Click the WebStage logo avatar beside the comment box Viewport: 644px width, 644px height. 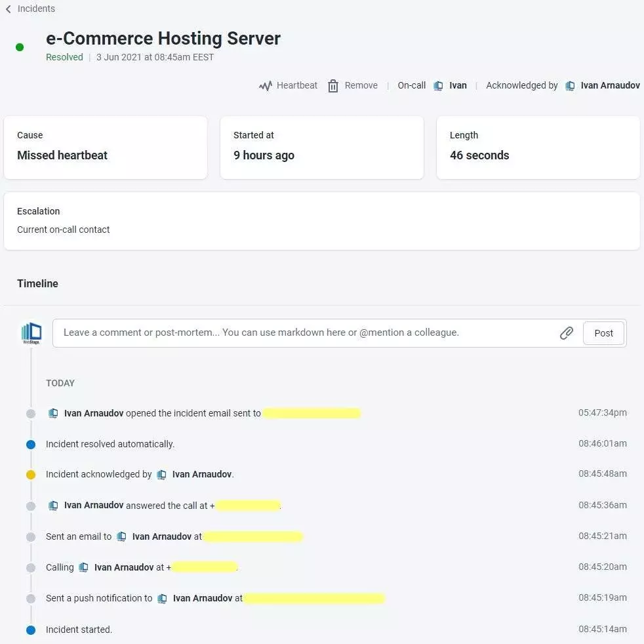pyautogui.click(x=31, y=332)
